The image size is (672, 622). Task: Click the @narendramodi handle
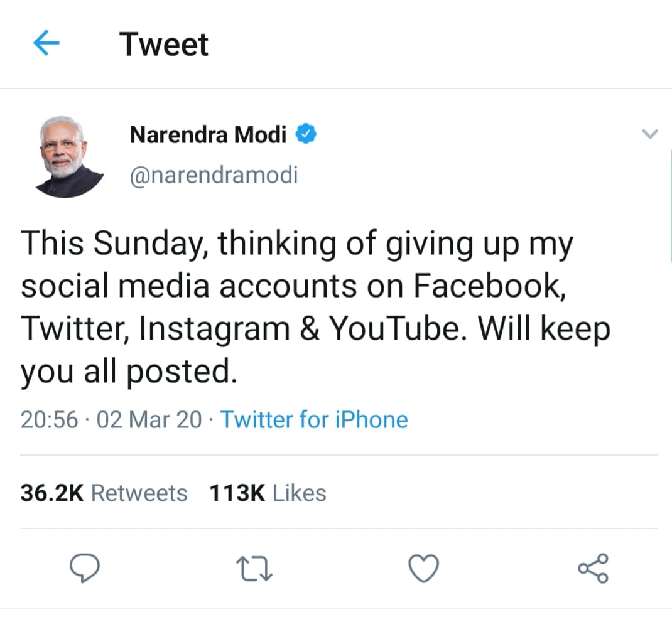(x=214, y=175)
